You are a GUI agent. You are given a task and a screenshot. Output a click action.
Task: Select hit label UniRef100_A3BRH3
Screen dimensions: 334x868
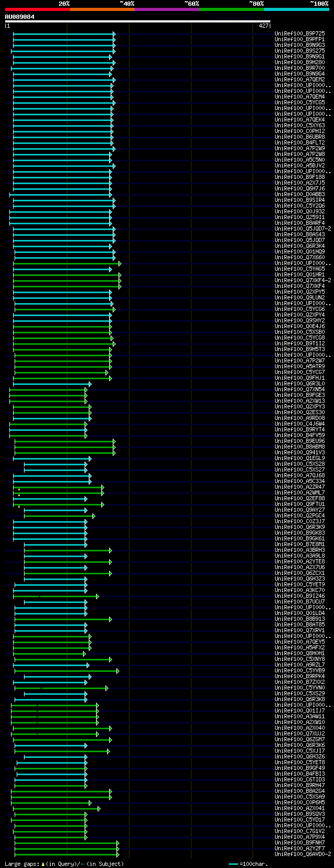[x=300, y=550]
